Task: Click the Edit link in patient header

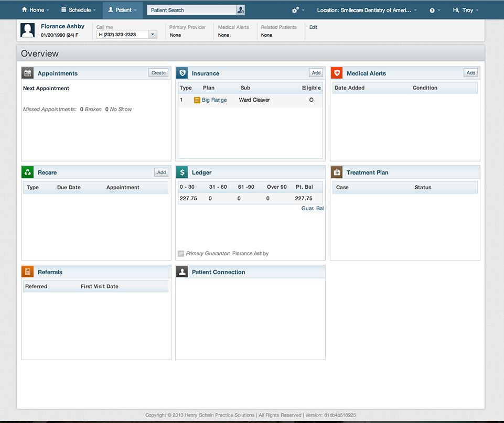Action: click(314, 27)
